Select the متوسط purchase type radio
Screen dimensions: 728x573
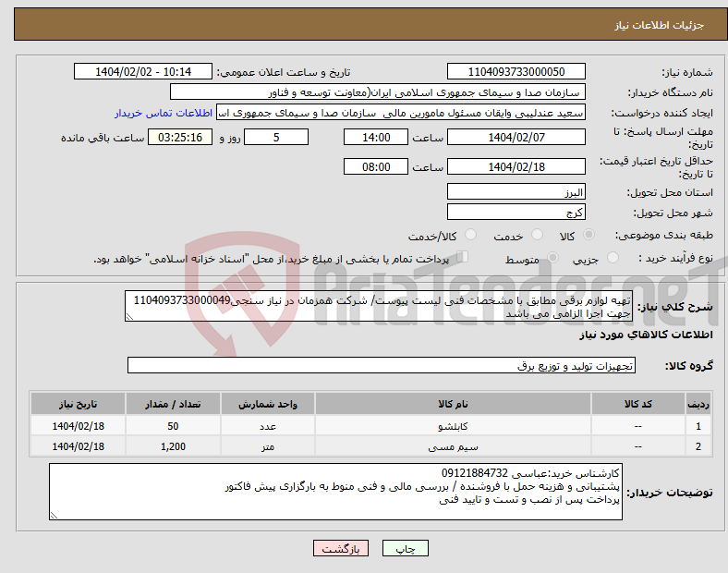(552, 257)
